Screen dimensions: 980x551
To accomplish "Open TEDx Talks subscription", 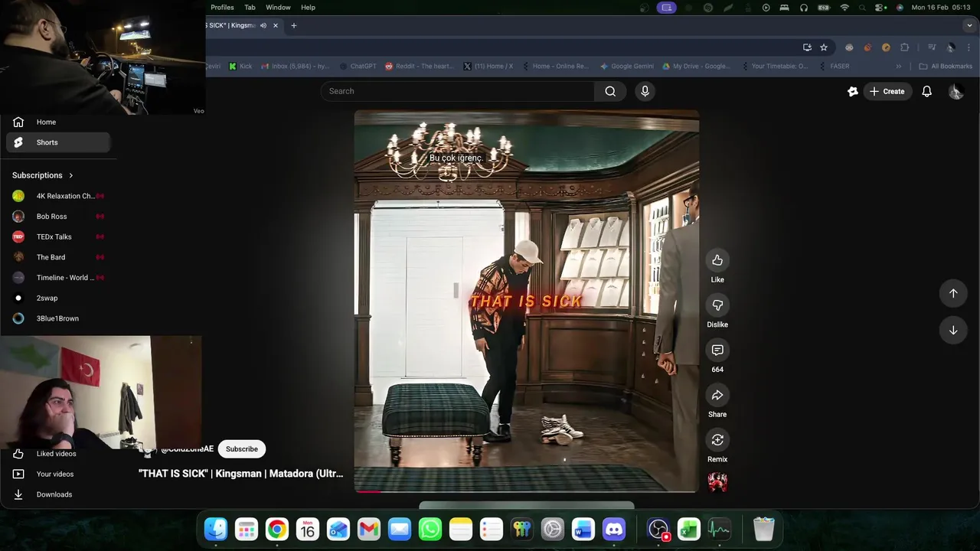I will (58, 236).
